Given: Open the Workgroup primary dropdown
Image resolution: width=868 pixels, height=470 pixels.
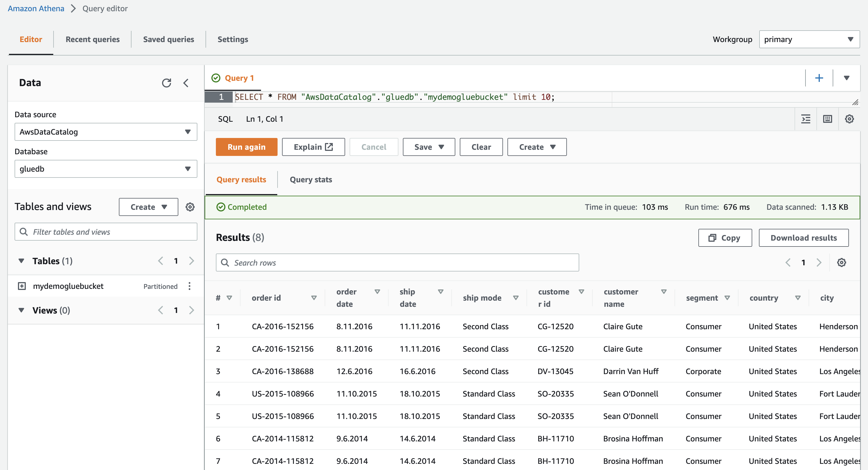Looking at the screenshot, I should (x=809, y=40).
